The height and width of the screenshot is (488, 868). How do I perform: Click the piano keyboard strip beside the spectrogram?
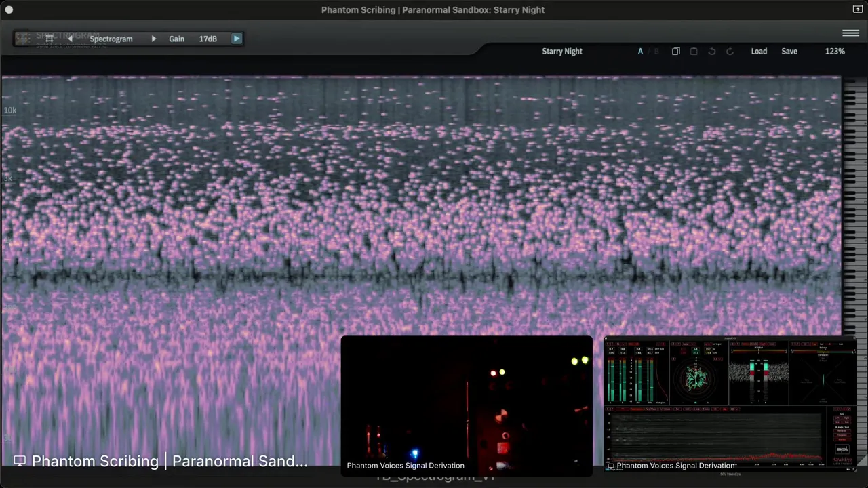[x=855, y=271]
